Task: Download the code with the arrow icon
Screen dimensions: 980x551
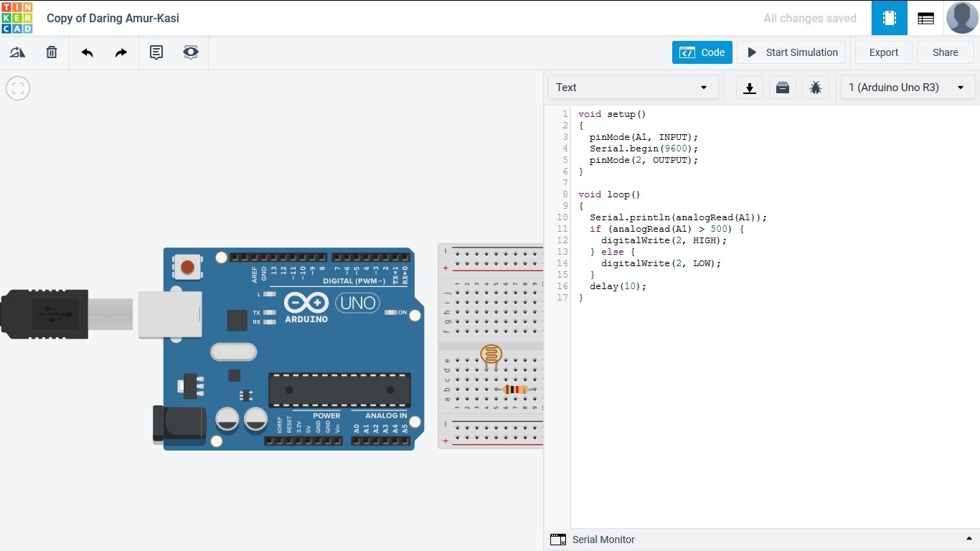Action: [x=750, y=88]
